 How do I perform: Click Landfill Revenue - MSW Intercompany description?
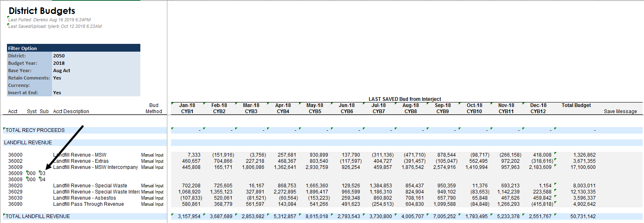[x=96, y=167]
